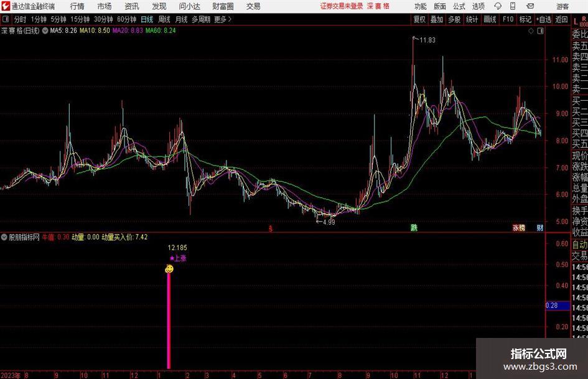Open the dropdown arrow beside 深赛格(日线)

point(45,30)
